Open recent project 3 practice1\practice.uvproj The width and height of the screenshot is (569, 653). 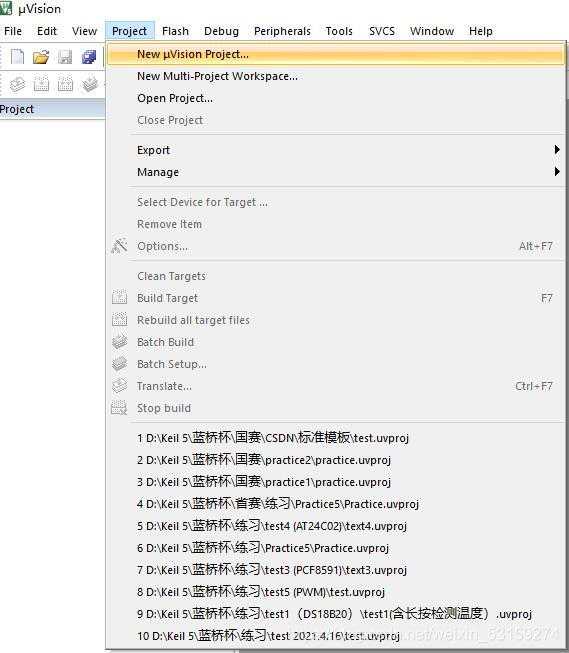coord(336,482)
